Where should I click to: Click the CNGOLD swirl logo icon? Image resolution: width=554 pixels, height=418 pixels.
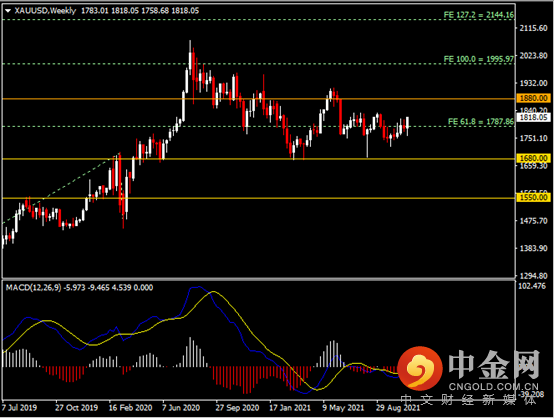pyautogui.click(x=420, y=368)
